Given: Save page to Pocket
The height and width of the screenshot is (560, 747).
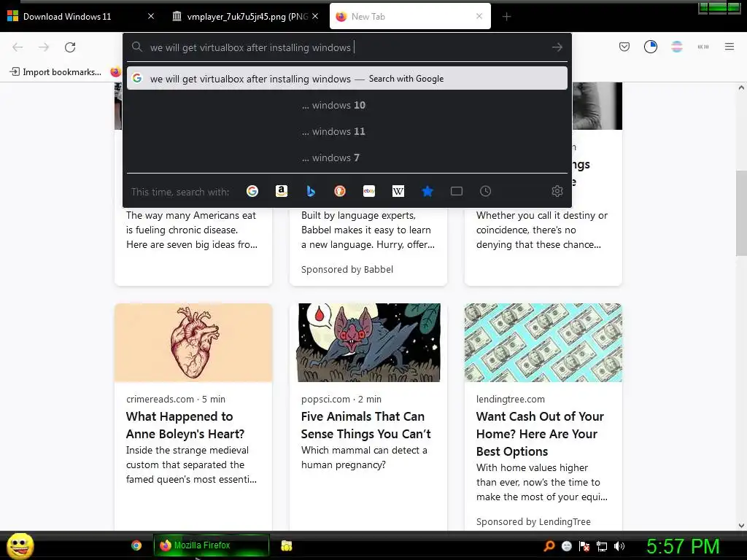Looking at the screenshot, I should (x=624, y=47).
